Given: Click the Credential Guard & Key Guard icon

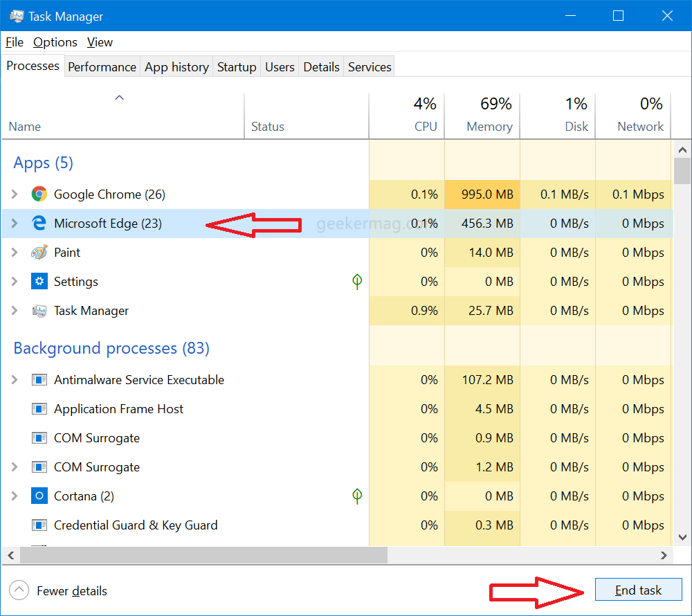Looking at the screenshot, I should coord(39,525).
